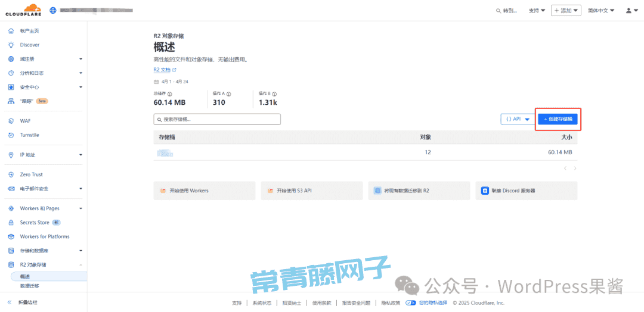This screenshot has height=312, width=644.
Task: Expand the 分析和日志 sidebar arrow
Action: 80,73
